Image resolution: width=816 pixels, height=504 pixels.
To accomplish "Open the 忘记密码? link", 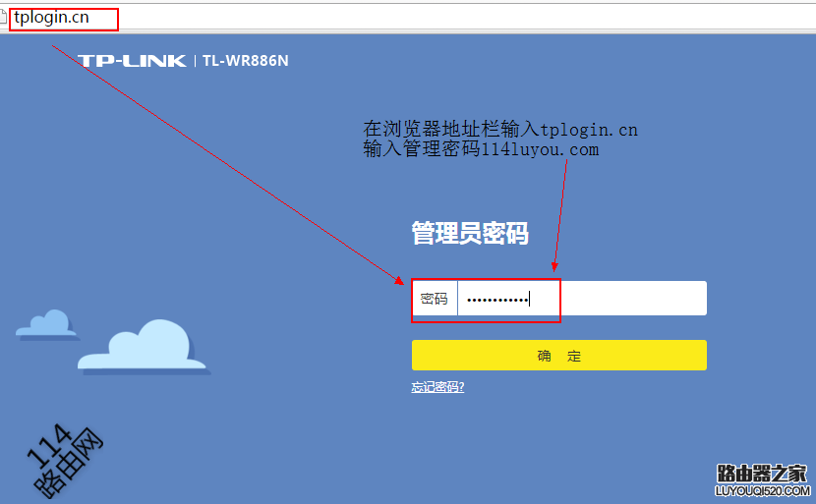I will coord(437,387).
